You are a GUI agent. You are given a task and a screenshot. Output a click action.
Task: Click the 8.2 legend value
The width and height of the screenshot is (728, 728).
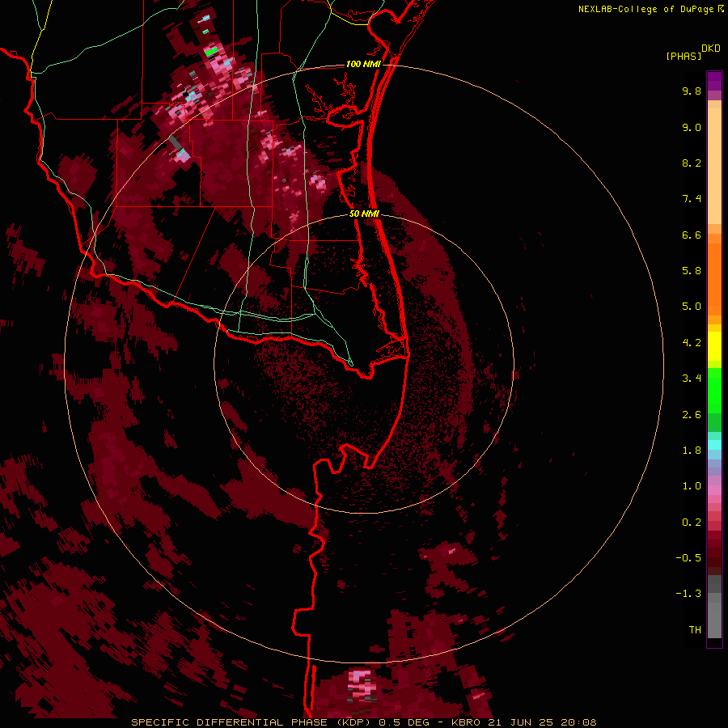692,163
